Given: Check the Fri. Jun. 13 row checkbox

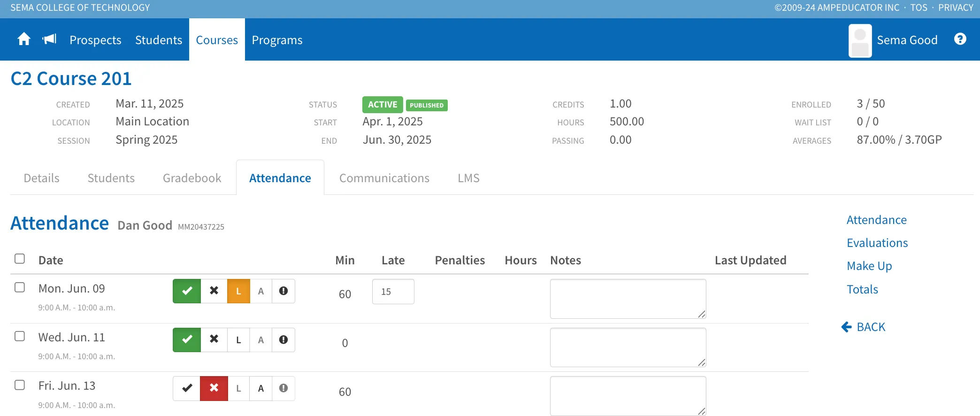Looking at the screenshot, I should click(x=20, y=385).
